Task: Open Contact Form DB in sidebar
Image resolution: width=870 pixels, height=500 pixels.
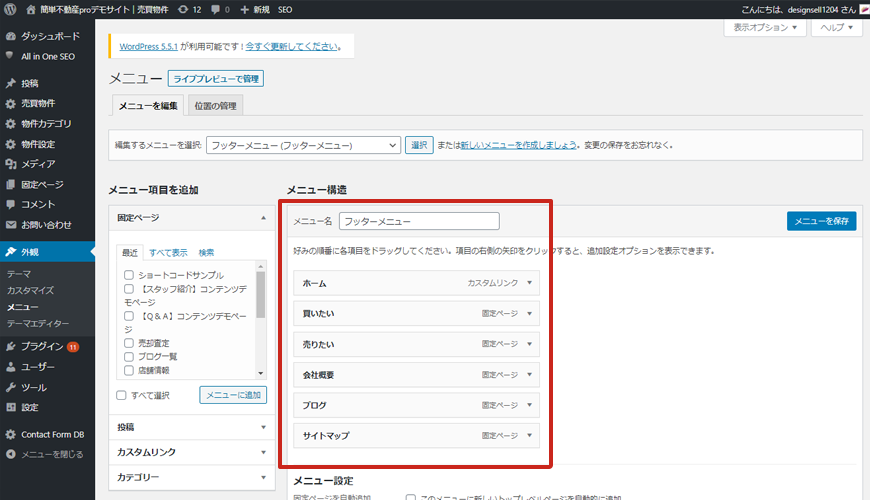Action: point(54,434)
